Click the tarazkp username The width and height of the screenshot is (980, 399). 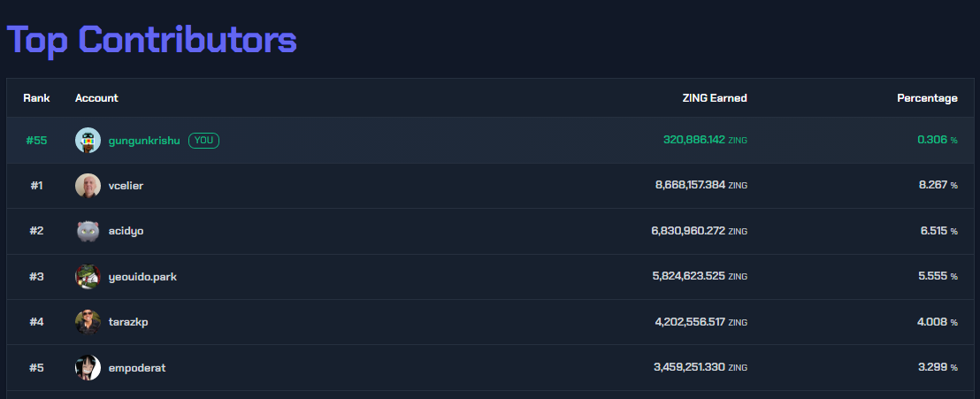[x=128, y=322]
